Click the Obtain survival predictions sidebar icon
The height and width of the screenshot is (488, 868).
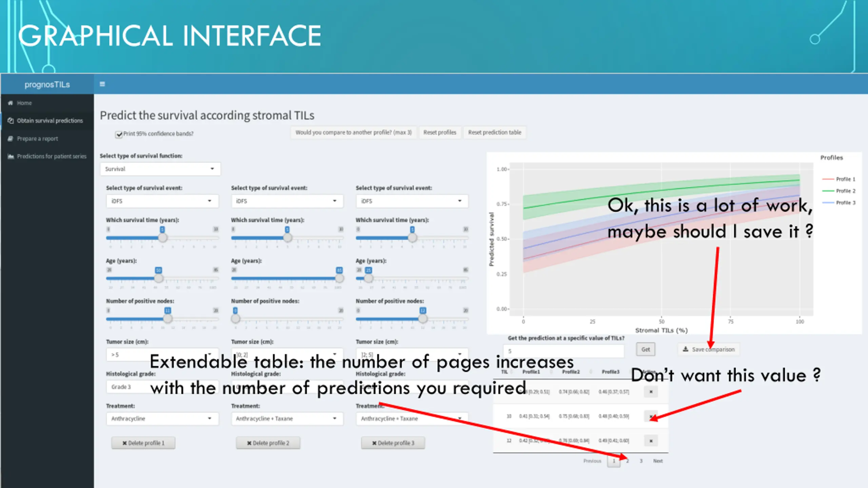pos(11,121)
